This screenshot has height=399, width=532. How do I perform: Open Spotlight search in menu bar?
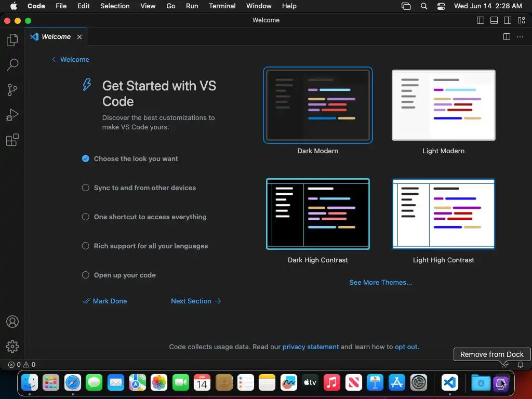click(x=424, y=6)
